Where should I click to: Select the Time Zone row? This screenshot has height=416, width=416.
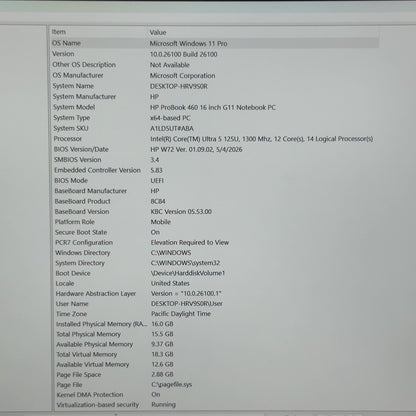214,314
